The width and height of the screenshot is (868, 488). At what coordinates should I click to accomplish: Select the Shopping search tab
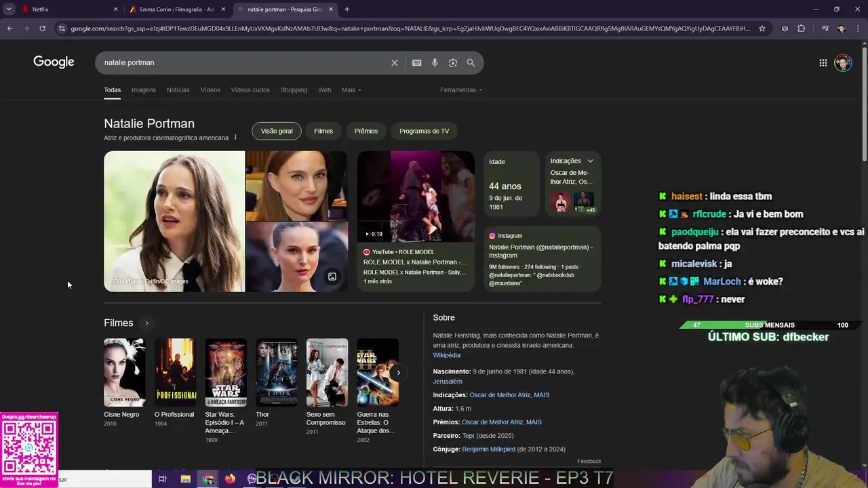click(x=294, y=90)
